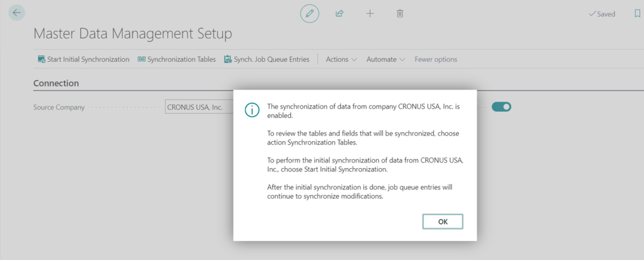This screenshot has width=644, height=260.
Task: Confirm the dialog with OK
Action: click(443, 221)
